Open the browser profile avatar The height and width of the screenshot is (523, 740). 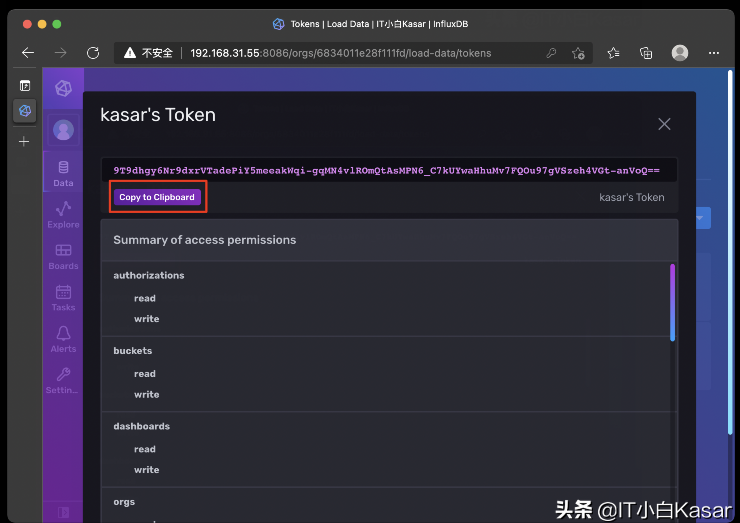[680, 53]
